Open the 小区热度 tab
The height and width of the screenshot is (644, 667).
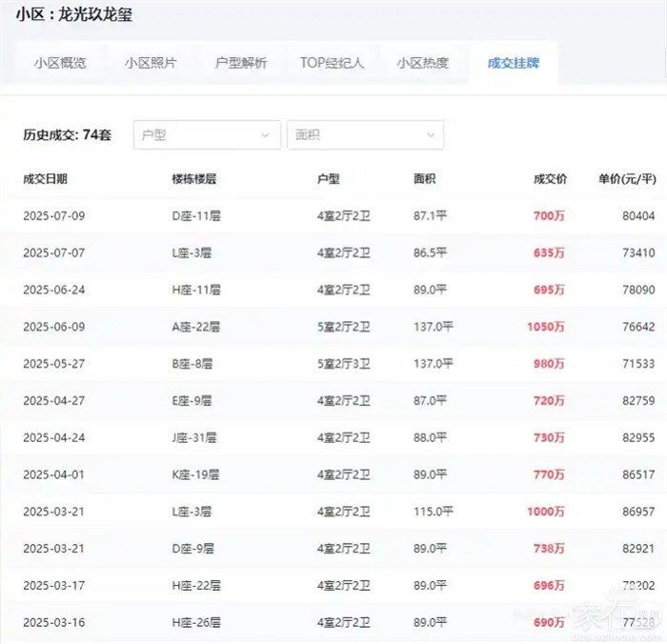coord(423,64)
